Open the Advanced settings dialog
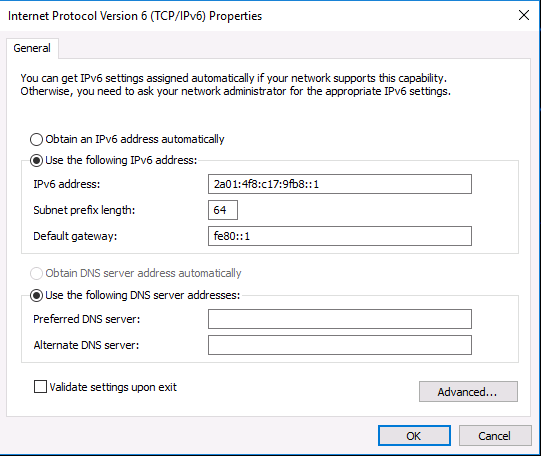Image resolution: width=541 pixels, height=456 pixels. point(468,391)
